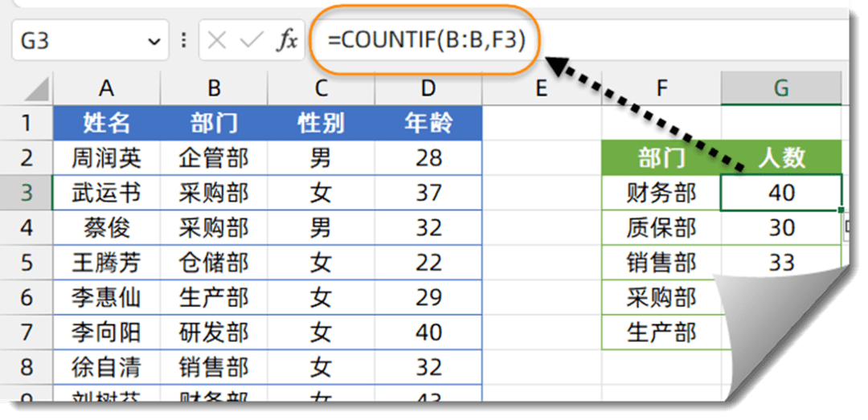Image resolution: width=868 pixels, height=420 pixels.
Task: Click 财务部 cell in column F
Action: pyautogui.click(x=661, y=193)
